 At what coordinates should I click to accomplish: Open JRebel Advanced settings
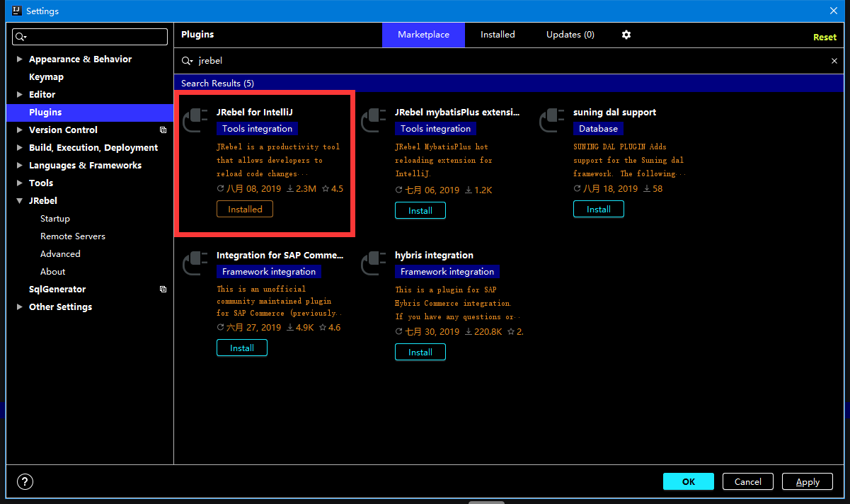coord(60,254)
